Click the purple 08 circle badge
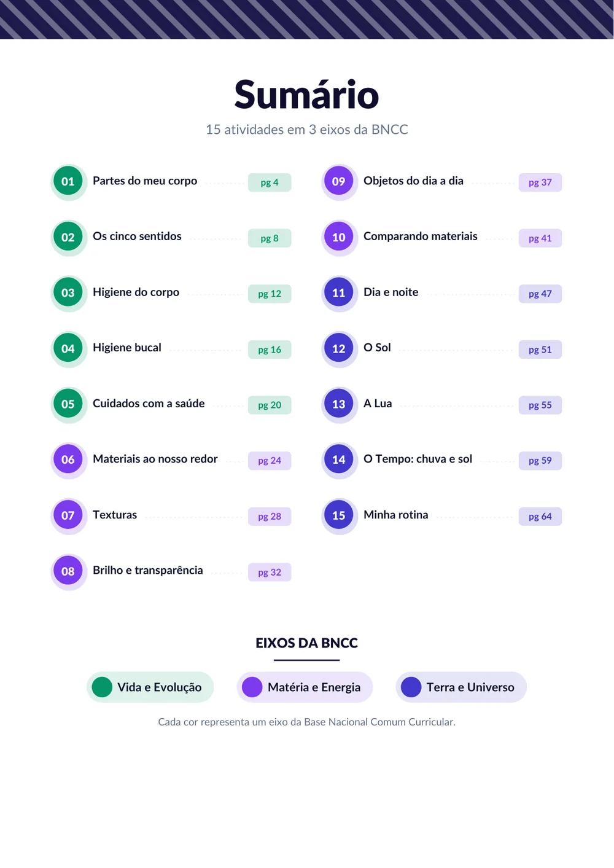This screenshot has width=614, height=868. (68, 571)
